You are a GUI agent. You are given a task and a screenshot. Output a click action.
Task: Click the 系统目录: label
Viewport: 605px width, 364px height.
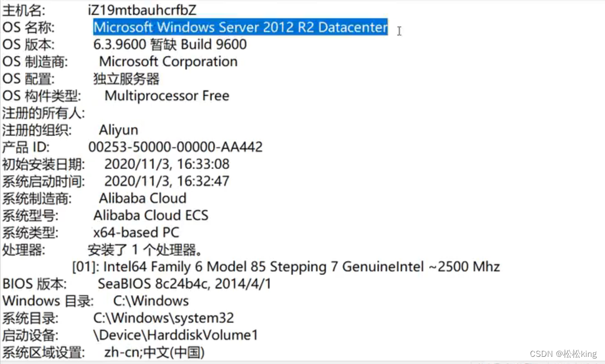30,318
